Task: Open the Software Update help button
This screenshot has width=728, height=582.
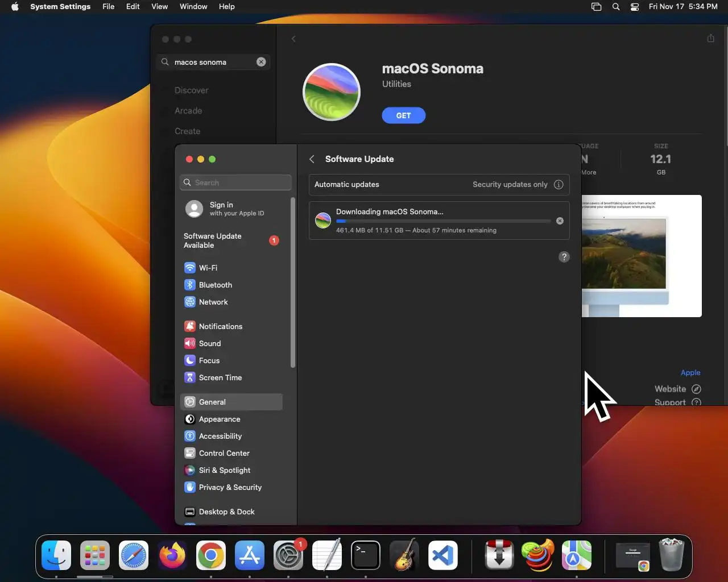Action: pos(564,257)
